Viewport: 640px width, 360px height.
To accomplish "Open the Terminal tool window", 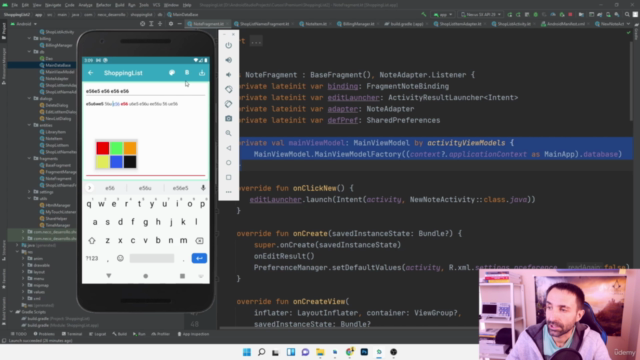I will tap(72, 334).
